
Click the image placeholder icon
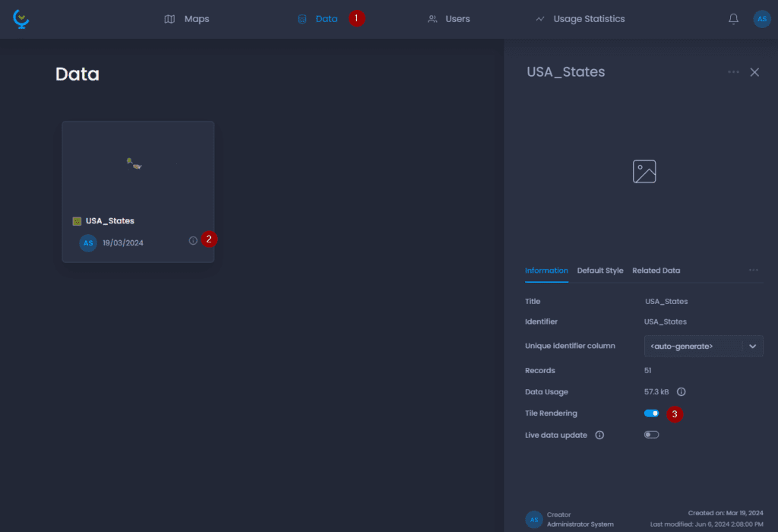coord(644,172)
